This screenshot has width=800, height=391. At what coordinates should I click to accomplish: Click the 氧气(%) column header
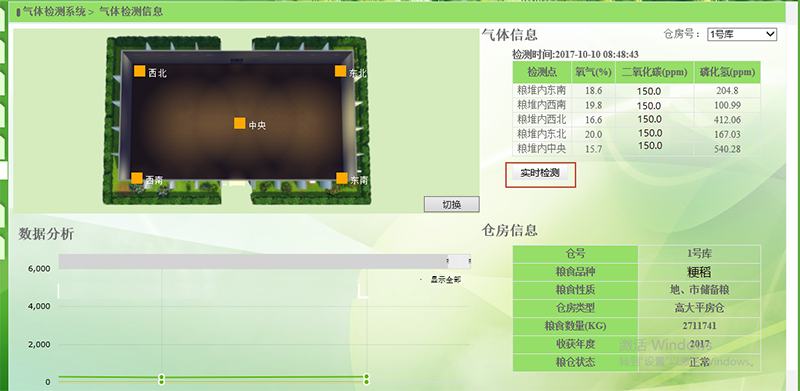pos(593,72)
